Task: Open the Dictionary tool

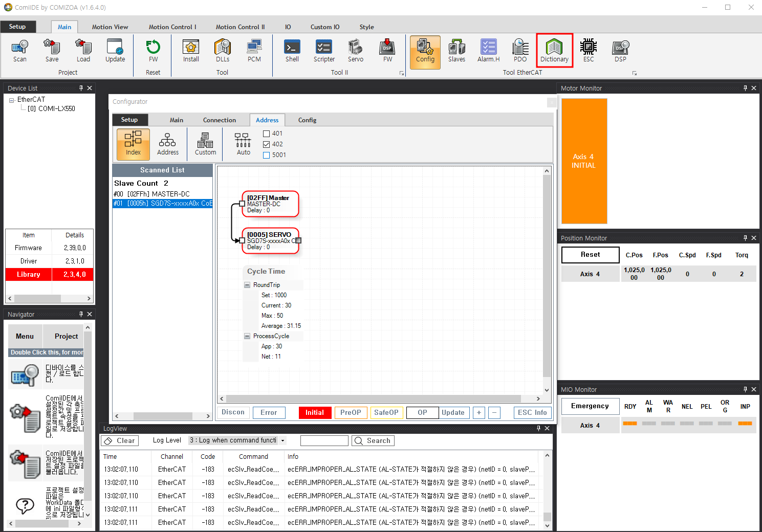Action: click(x=554, y=51)
